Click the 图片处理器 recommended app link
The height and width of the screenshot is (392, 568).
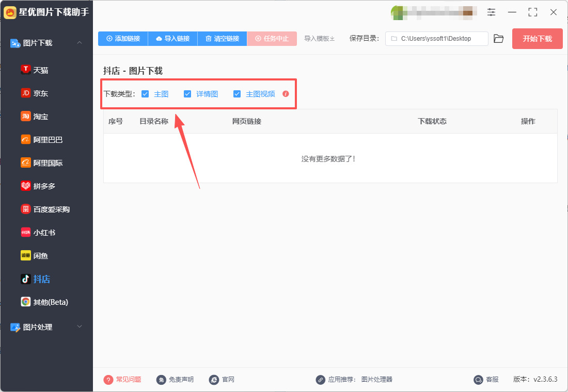pyautogui.click(x=377, y=379)
